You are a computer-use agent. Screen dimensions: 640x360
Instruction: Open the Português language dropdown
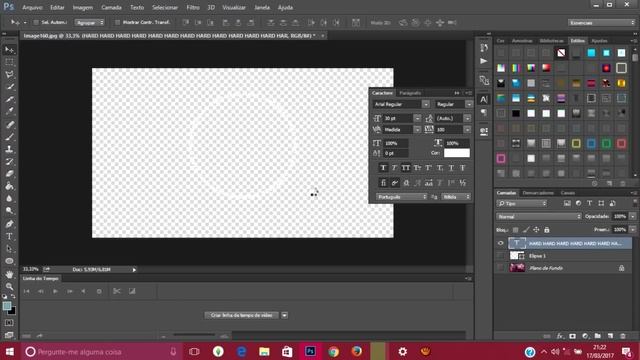pyautogui.click(x=401, y=197)
